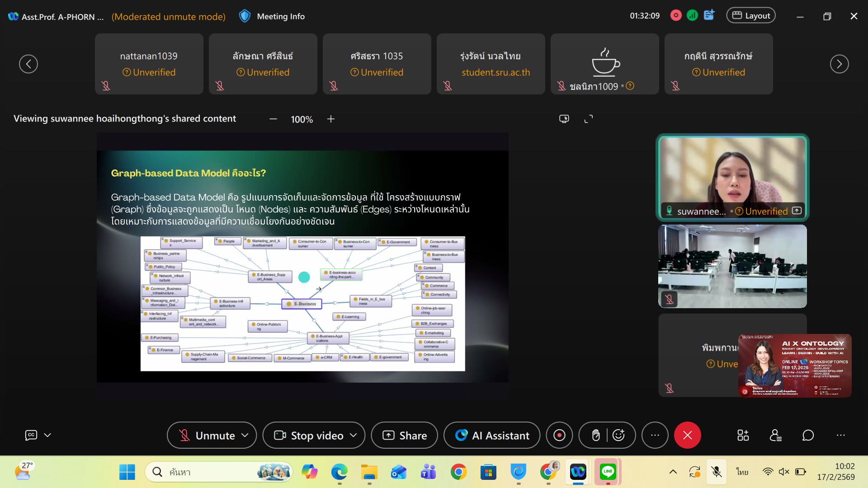
Task: Open the Layout menu
Action: pos(750,16)
